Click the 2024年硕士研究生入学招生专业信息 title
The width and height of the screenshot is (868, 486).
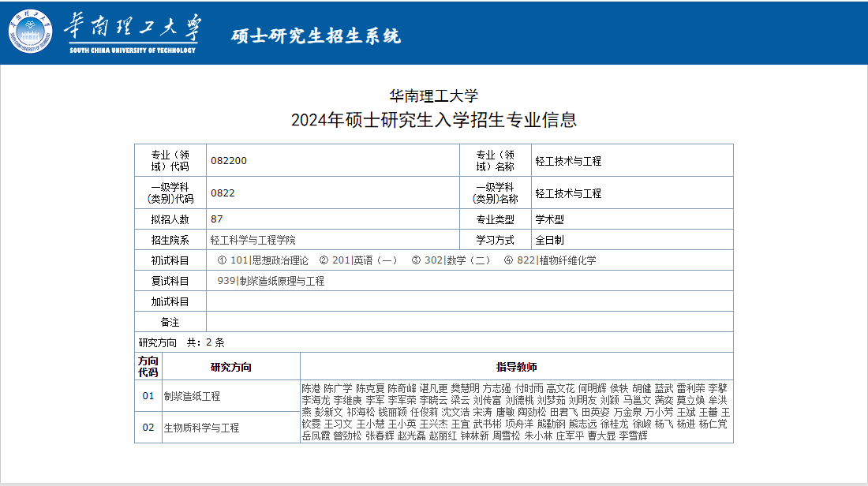433,120
